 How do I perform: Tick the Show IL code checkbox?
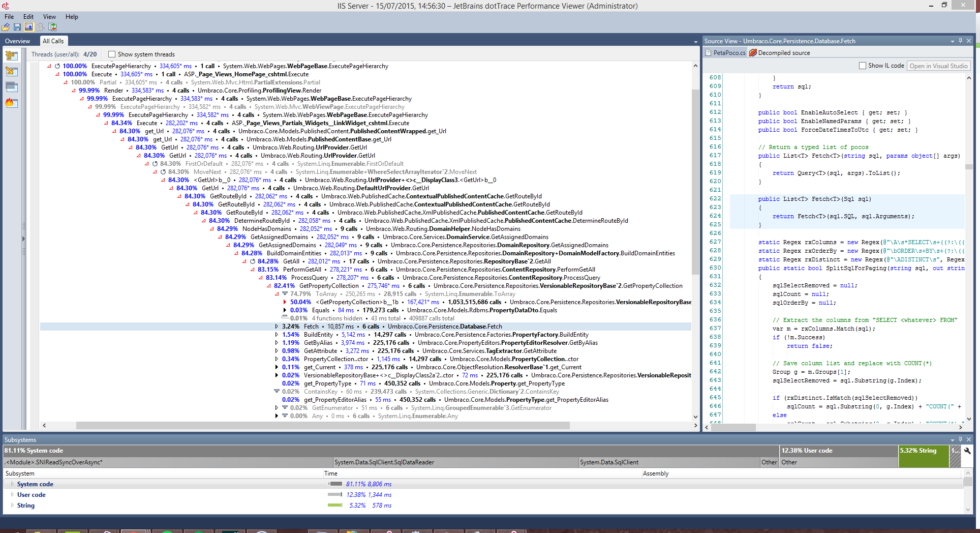[862, 66]
